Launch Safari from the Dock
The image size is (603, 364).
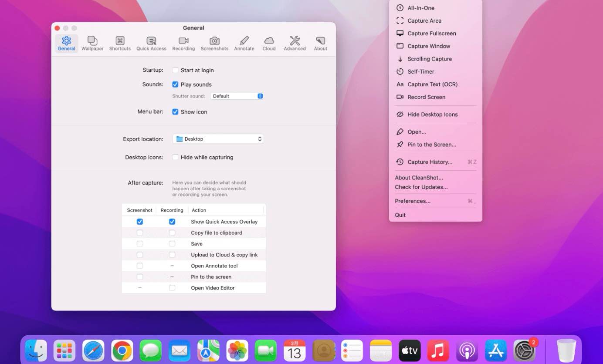(93, 351)
